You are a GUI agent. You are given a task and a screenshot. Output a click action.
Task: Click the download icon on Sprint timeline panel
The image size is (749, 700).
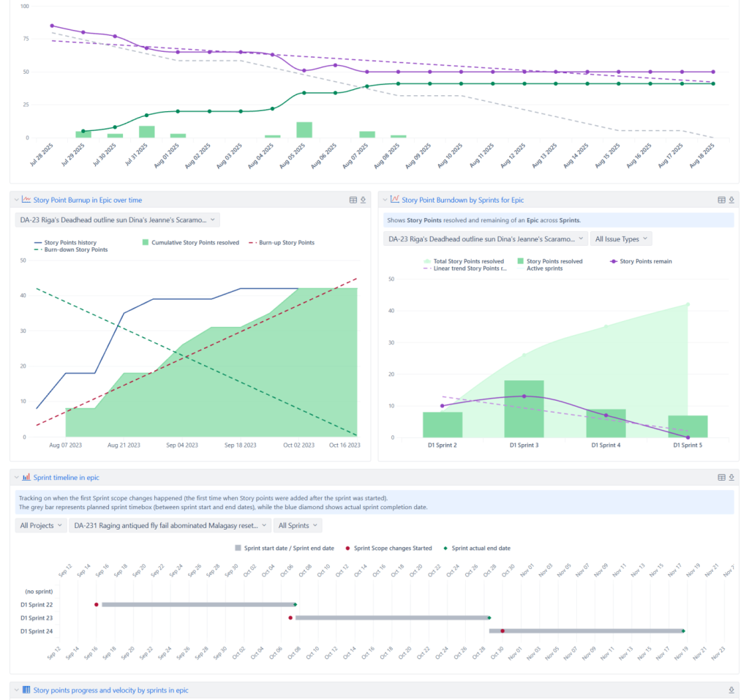(731, 475)
